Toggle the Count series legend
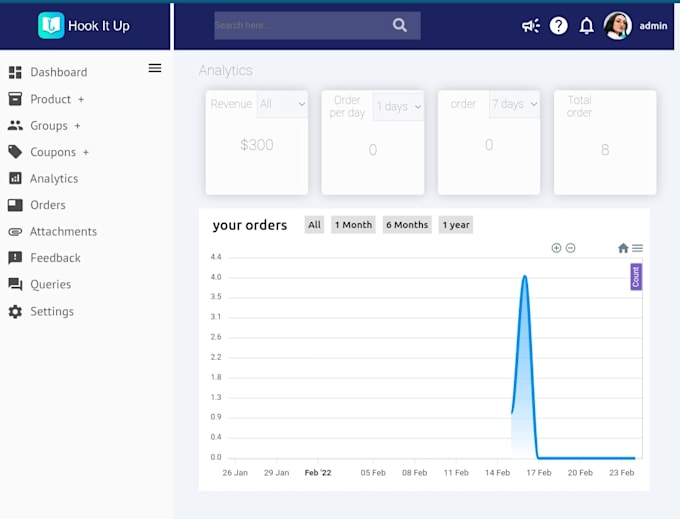Screen dimensions: 680x519 [x=636, y=277]
